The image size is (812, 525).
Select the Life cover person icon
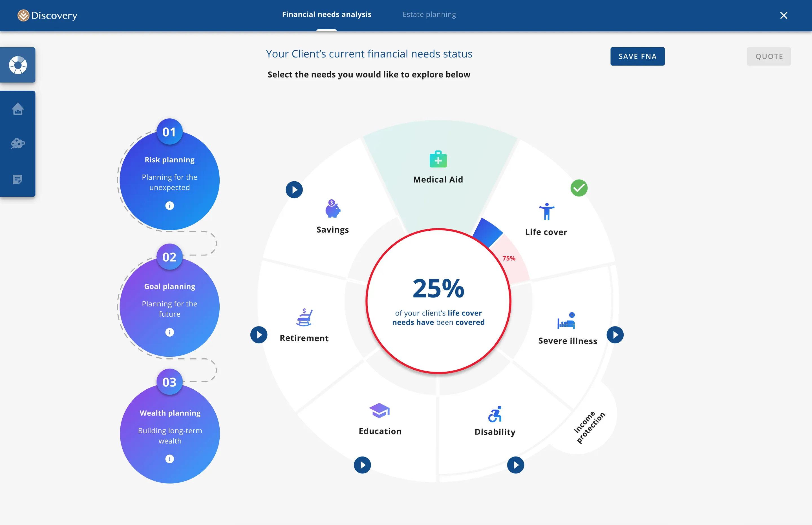546,211
